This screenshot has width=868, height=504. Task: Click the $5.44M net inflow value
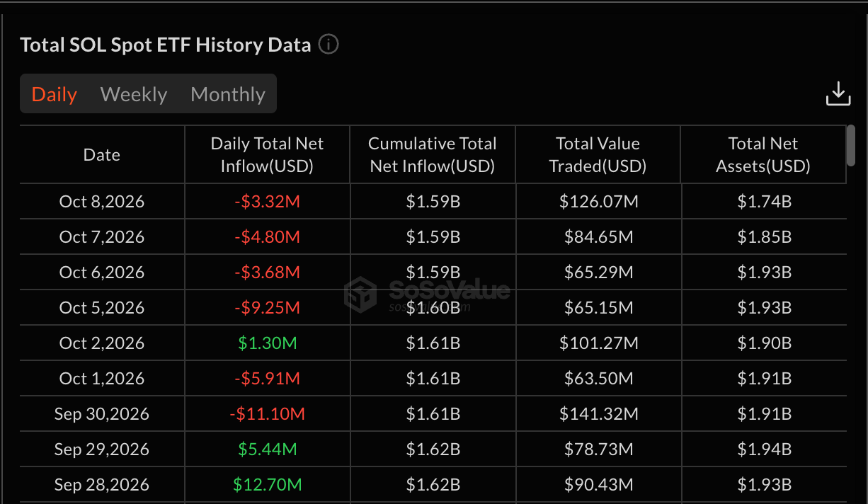(267, 449)
